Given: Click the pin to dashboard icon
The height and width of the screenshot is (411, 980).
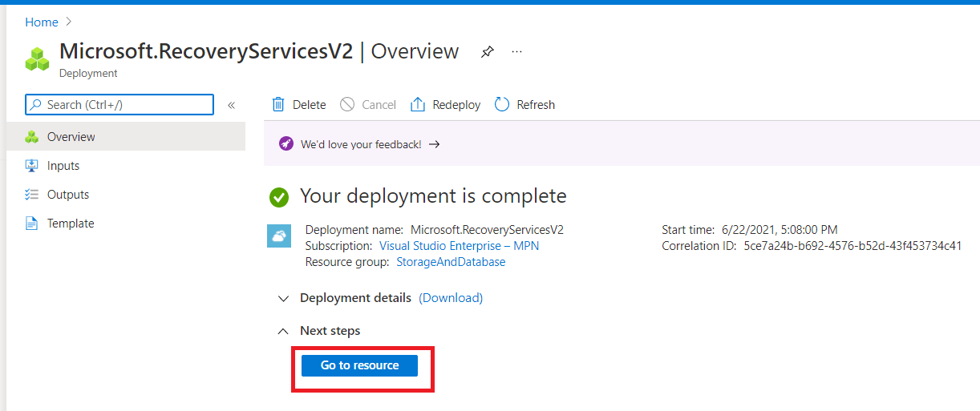Looking at the screenshot, I should point(487,52).
